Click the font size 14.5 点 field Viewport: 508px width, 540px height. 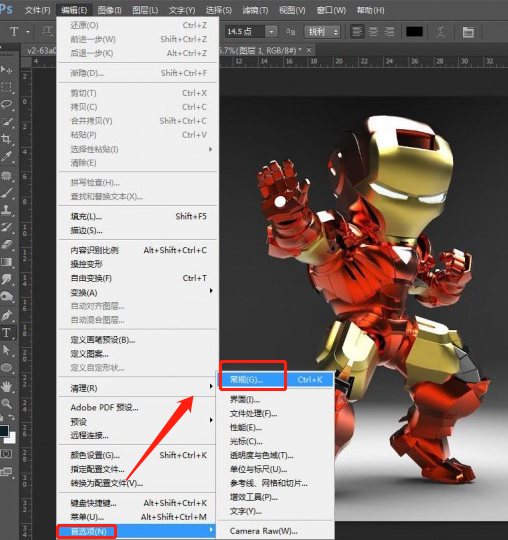(x=245, y=32)
